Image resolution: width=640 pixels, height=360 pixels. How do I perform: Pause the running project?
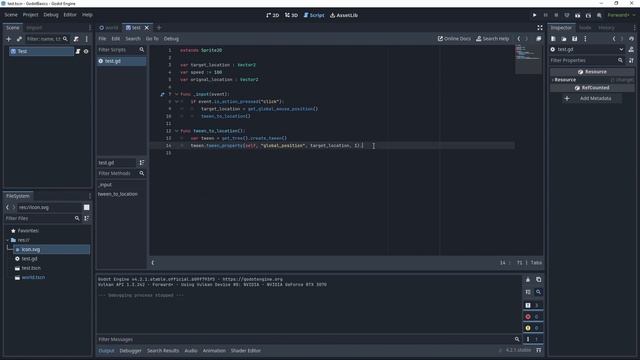[x=545, y=15]
